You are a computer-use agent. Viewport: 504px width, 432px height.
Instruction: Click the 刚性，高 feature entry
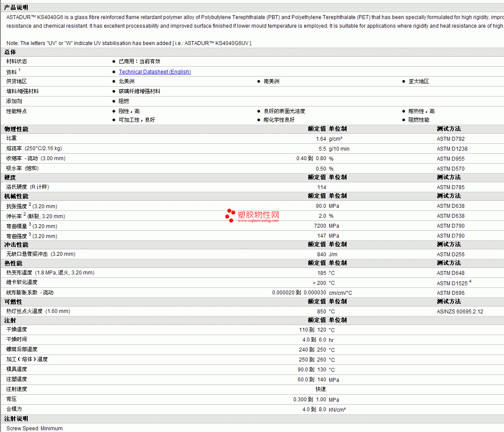[129, 111]
